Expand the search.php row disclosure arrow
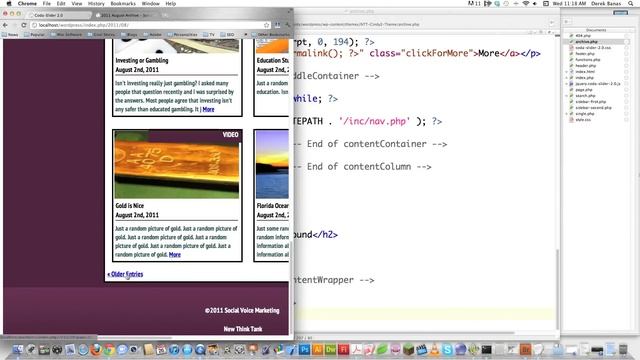The image size is (640, 360). 567,96
